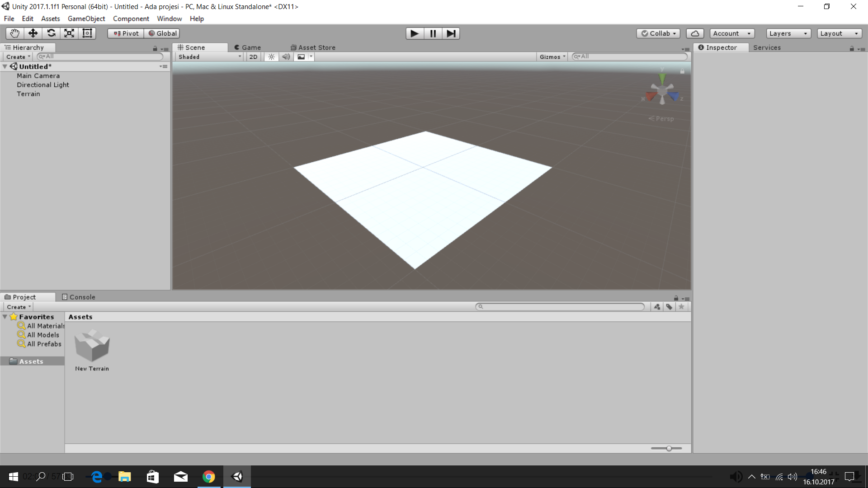Click the Collab button
The width and height of the screenshot is (868, 488).
click(658, 33)
